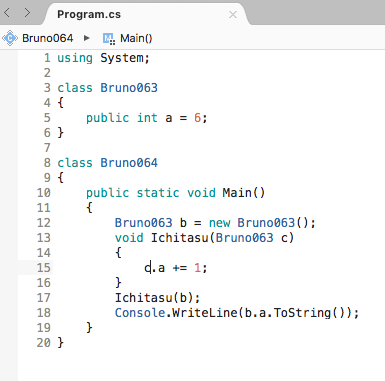Go back with the left navigation arrow
This screenshot has width=385, height=381.
tap(7, 13)
